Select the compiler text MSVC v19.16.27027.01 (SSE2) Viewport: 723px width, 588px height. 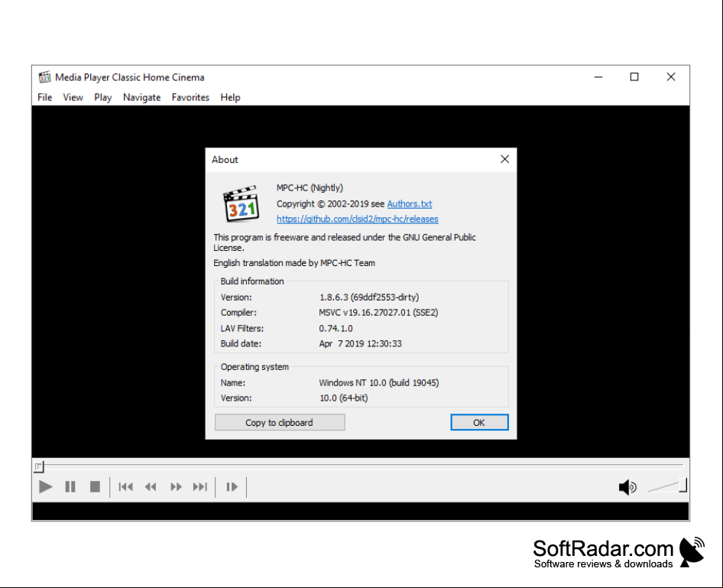(378, 313)
